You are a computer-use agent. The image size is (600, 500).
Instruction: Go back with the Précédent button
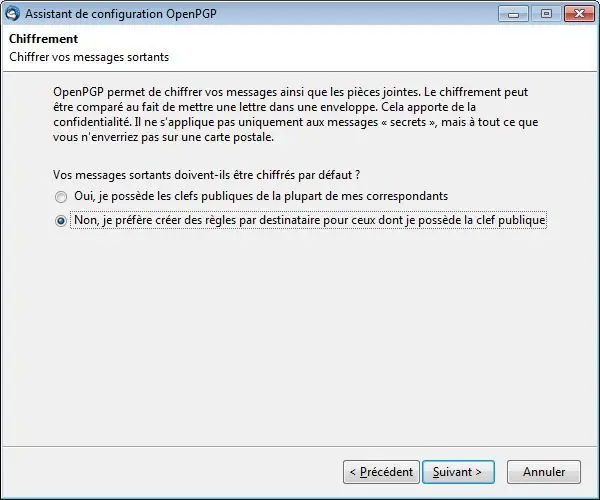pyautogui.click(x=381, y=472)
